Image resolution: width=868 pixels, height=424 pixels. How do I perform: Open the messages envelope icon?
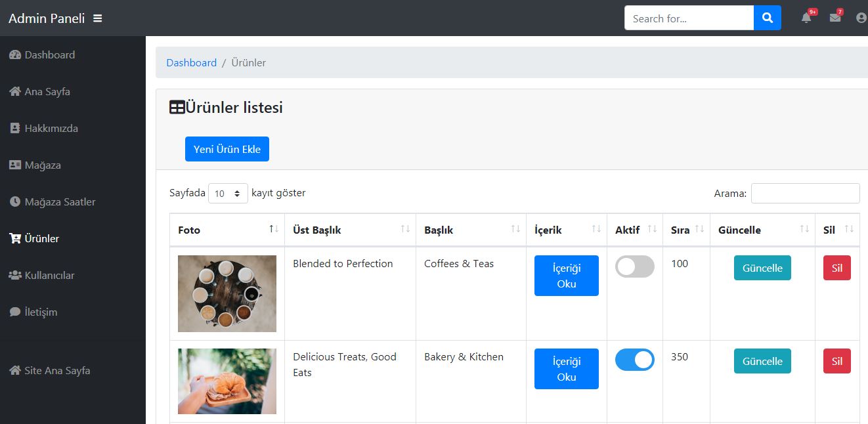click(x=835, y=18)
